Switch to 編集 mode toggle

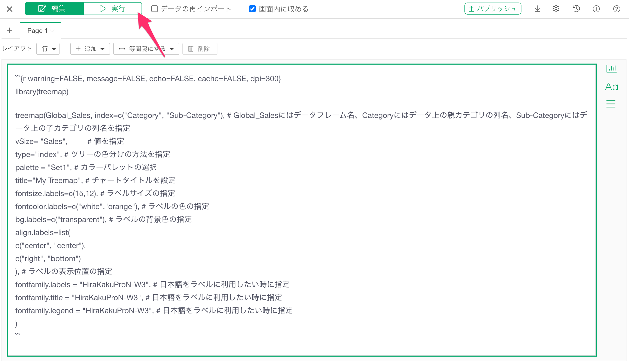click(x=54, y=9)
